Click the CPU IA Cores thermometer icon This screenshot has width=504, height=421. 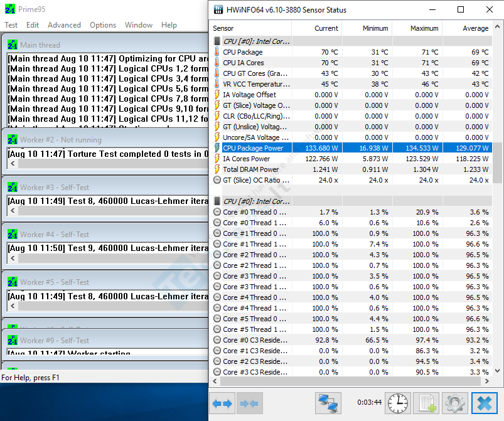[x=217, y=62]
